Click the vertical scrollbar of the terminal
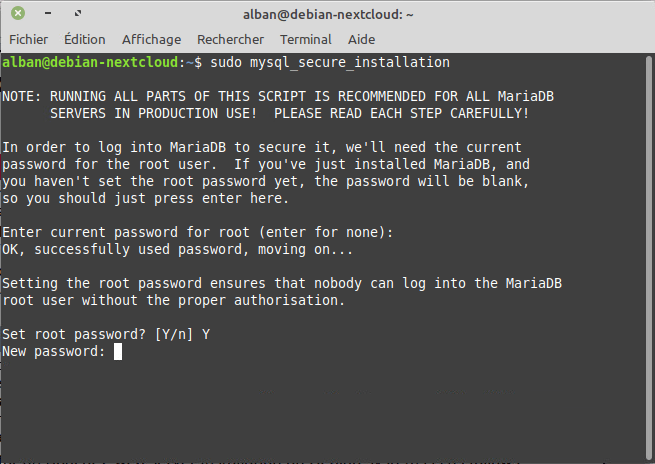 [x=648, y=257]
